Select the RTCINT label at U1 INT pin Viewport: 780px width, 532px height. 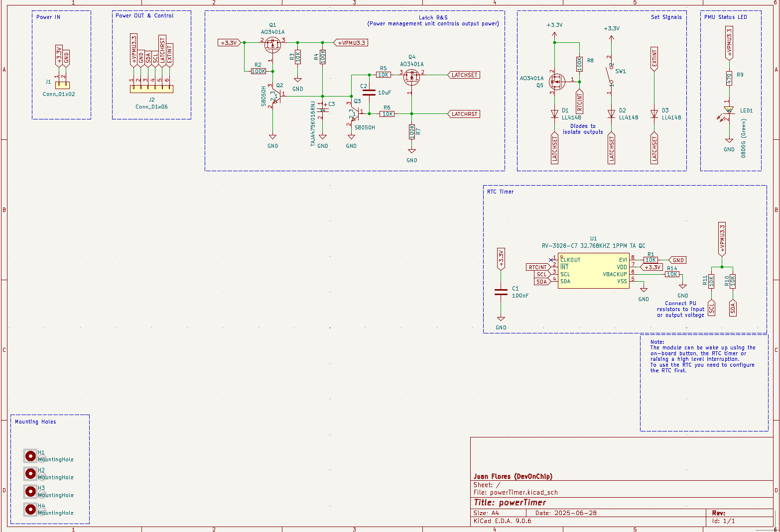tap(538, 267)
